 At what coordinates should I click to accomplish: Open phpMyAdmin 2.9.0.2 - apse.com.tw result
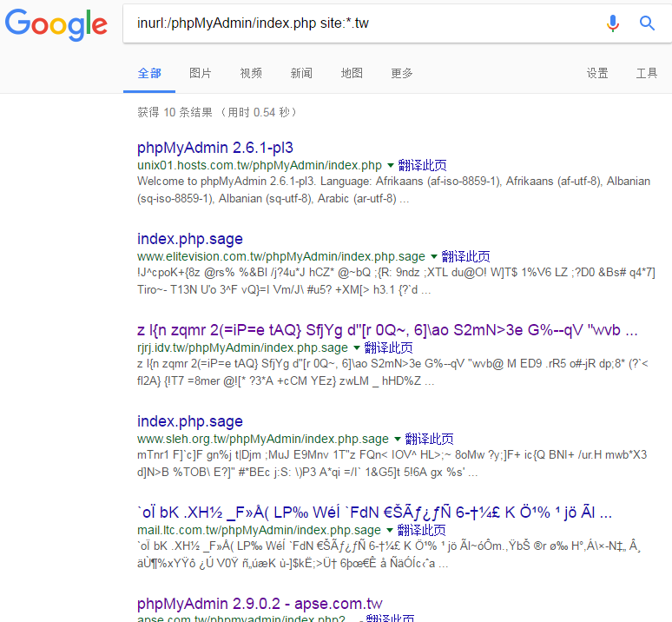pos(260,604)
